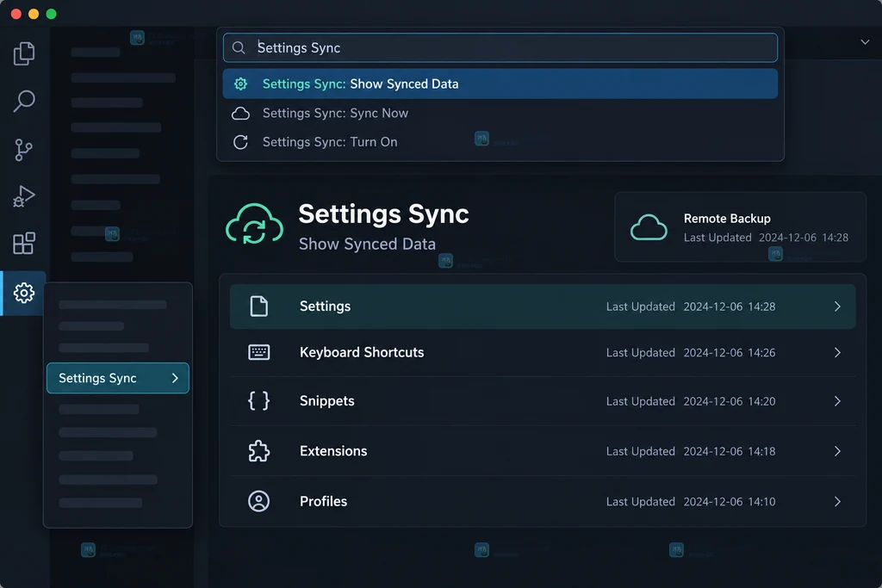The height and width of the screenshot is (588, 882).
Task: Maximize the window with green button
Action: (x=51, y=14)
